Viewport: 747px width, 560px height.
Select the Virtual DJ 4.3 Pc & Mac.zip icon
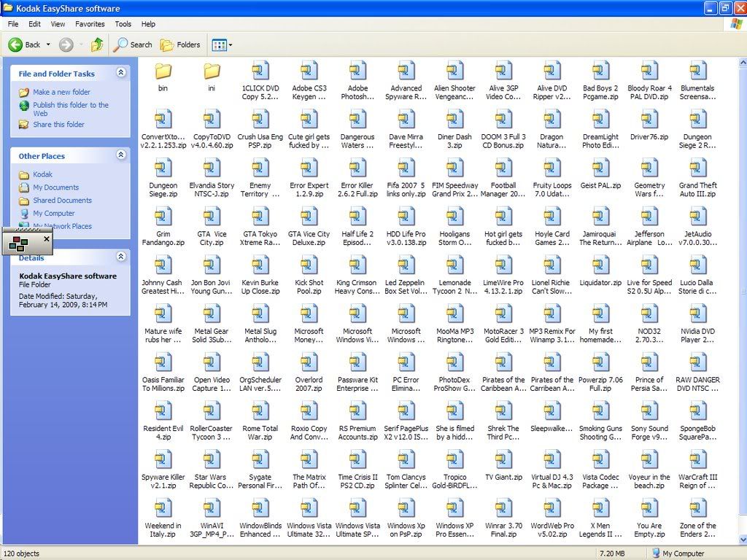tap(551, 459)
